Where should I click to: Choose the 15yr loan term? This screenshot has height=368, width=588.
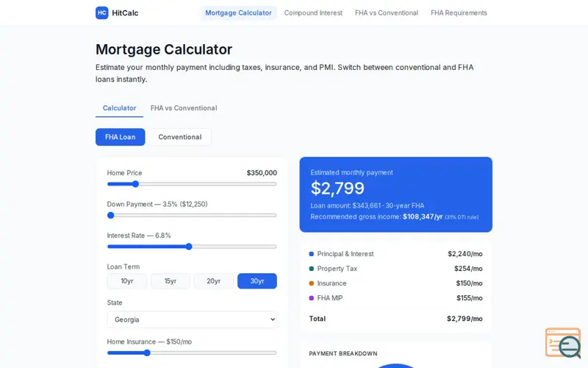[171, 281]
